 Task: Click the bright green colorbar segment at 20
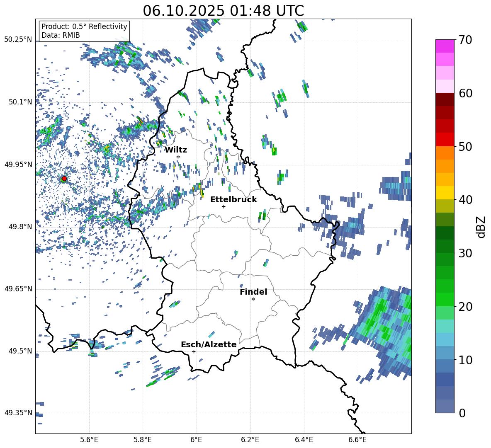pos(445,299)
